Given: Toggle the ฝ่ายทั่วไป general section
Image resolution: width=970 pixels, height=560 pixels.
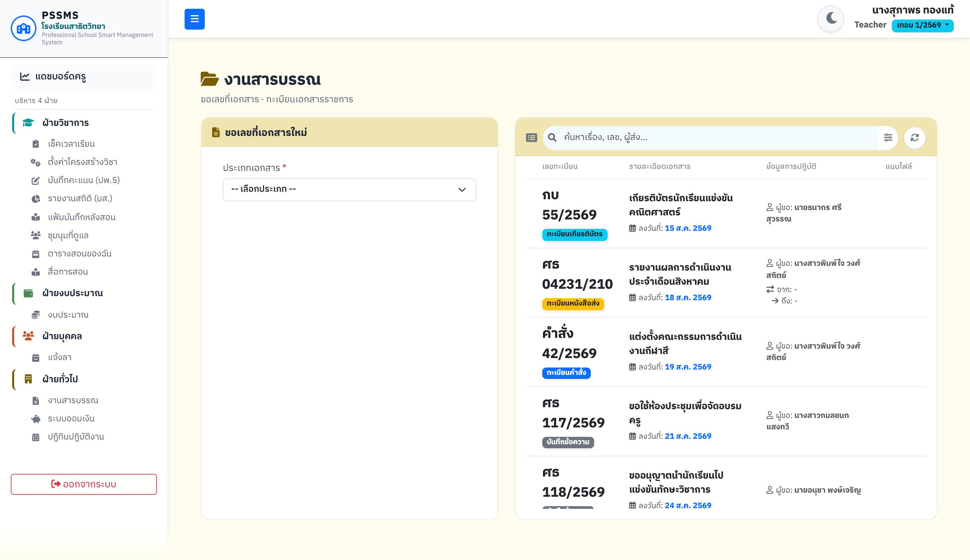Looking at the screenshot, I should point(84,379).
